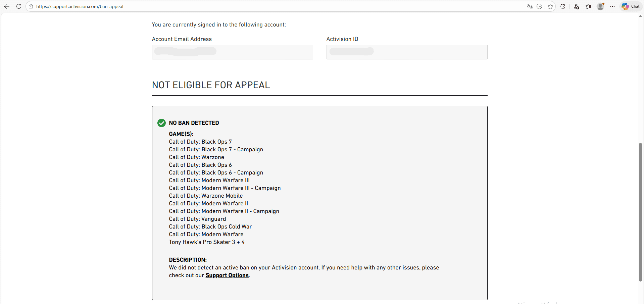Open the Copilot Chat button
Viewport: 644px width, 304px height.
click(x=631, y=6)
